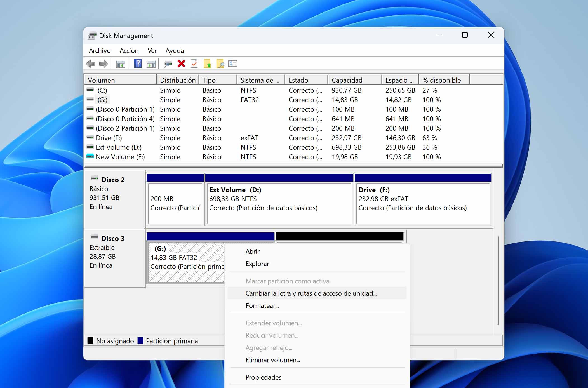Minimize the Disk Management window

click(x=439, y=35)
